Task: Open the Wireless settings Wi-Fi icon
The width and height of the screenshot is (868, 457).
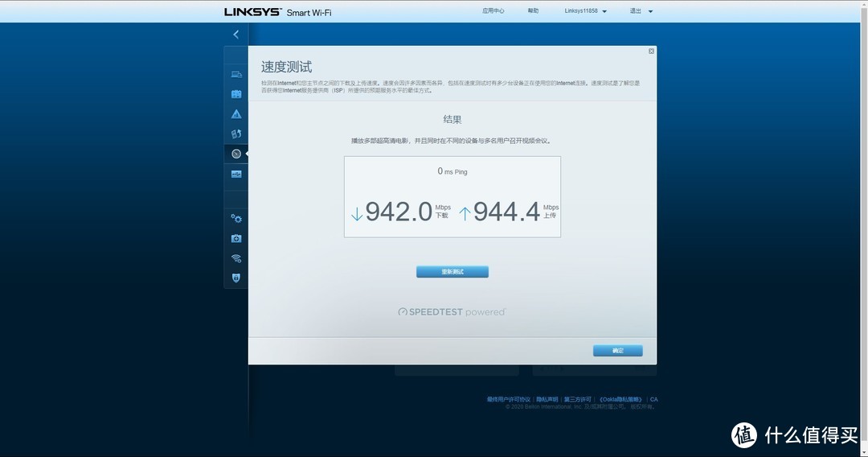Action: click(x=236, y=258)
